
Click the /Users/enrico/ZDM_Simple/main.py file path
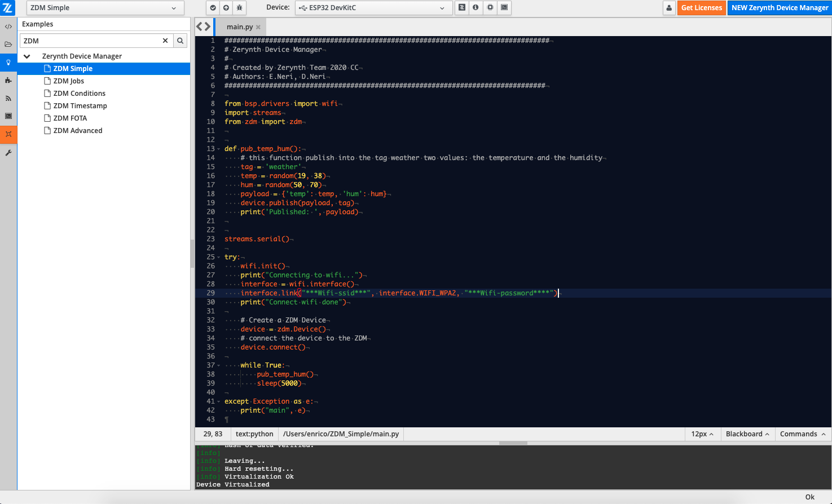(x=341, y=434)
